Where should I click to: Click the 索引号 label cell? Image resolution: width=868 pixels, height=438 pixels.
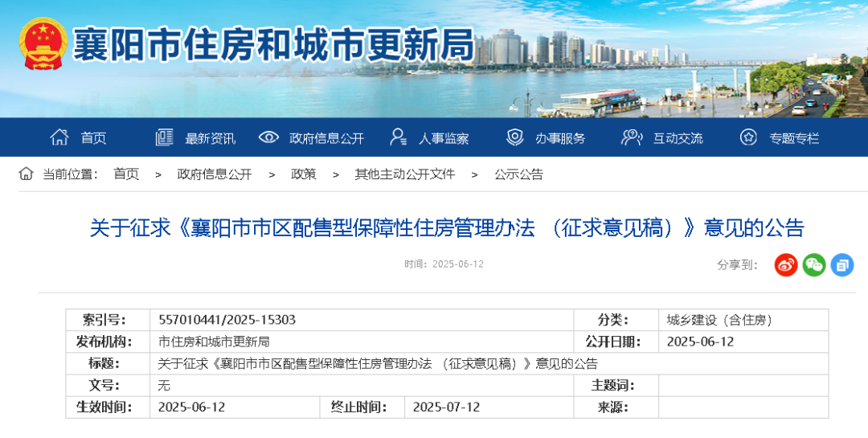pyautogui.click(x=108, y=320)
